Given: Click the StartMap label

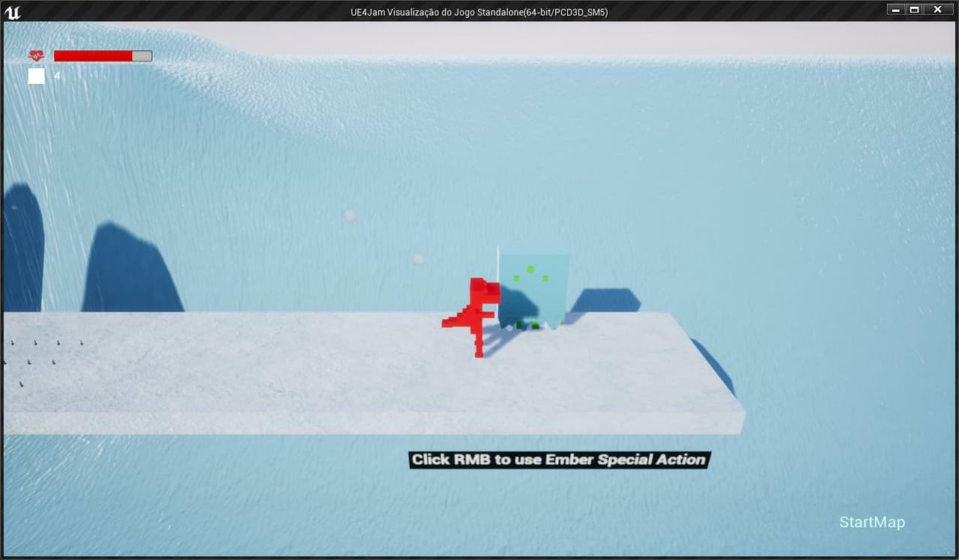Looking at the screenshot, I should pyautogui.click(x=872, y=522).
